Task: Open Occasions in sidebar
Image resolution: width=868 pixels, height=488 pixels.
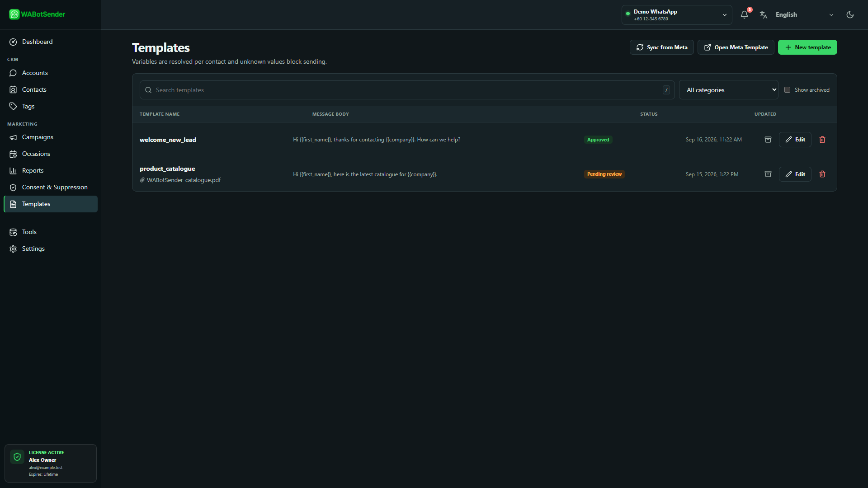Action: (x=51, y=154)
